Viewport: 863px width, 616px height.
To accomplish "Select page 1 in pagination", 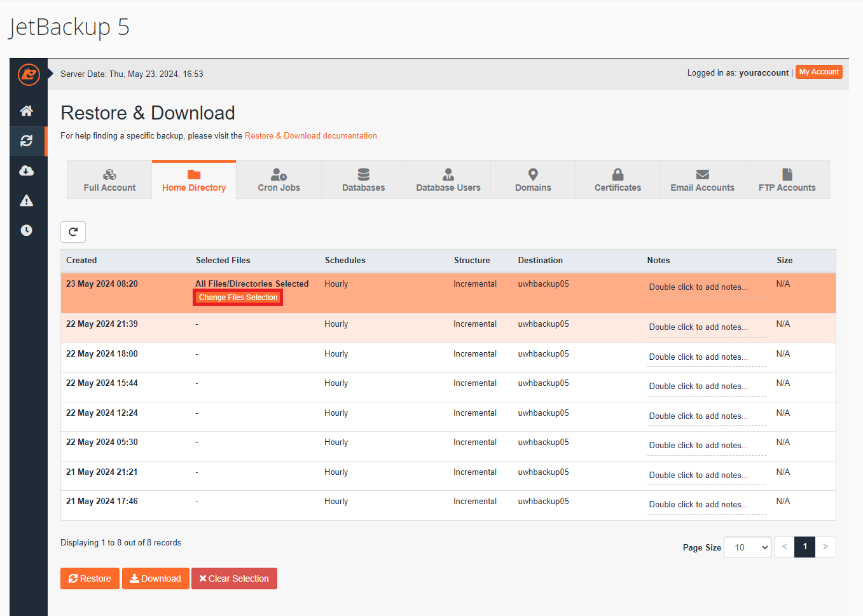I will point(805,547).
